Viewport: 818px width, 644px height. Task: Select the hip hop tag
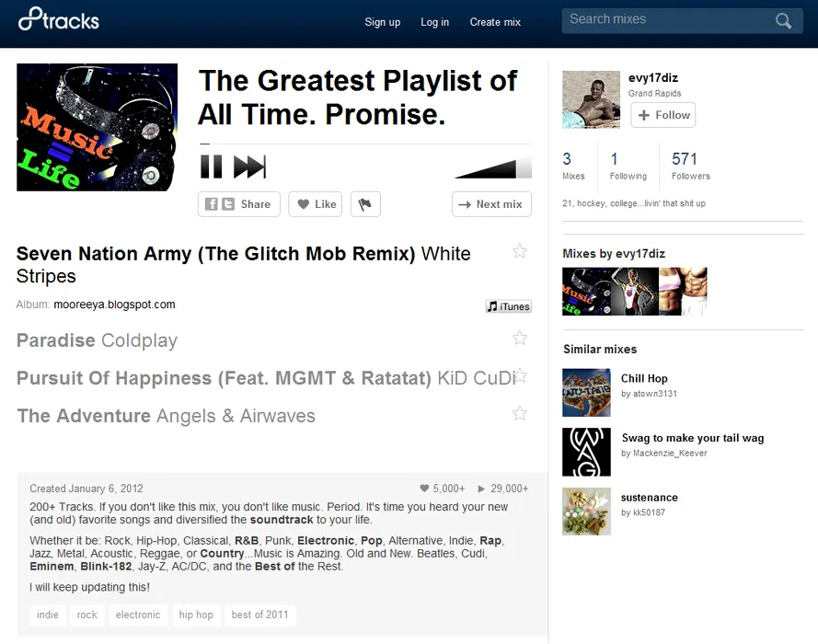tap(196, 615)
